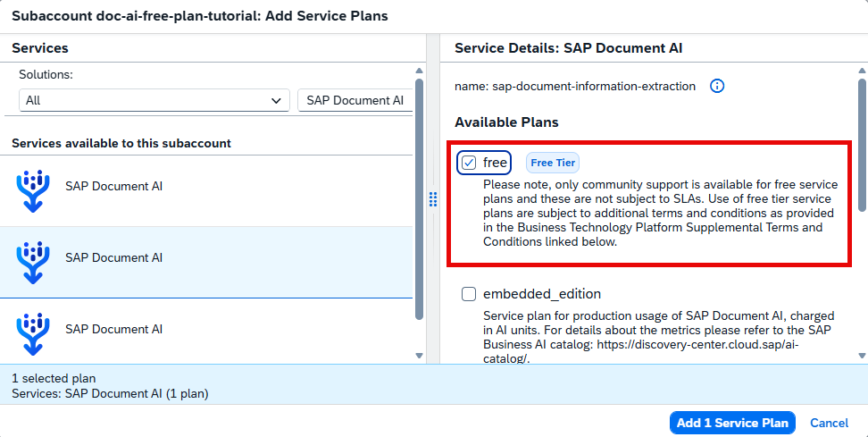Click 'Services available to this subaccount' heading
868x437 pixels.
(121, 144)
